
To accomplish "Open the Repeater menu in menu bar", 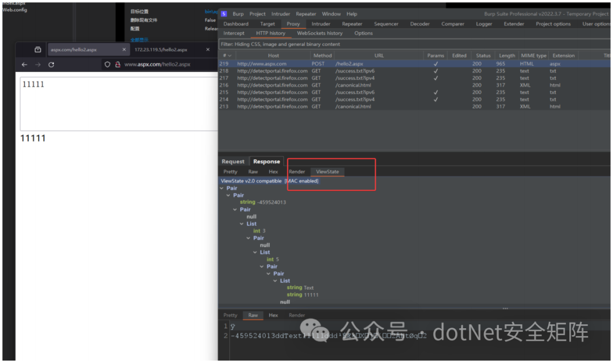I will (x=306, y=14).
